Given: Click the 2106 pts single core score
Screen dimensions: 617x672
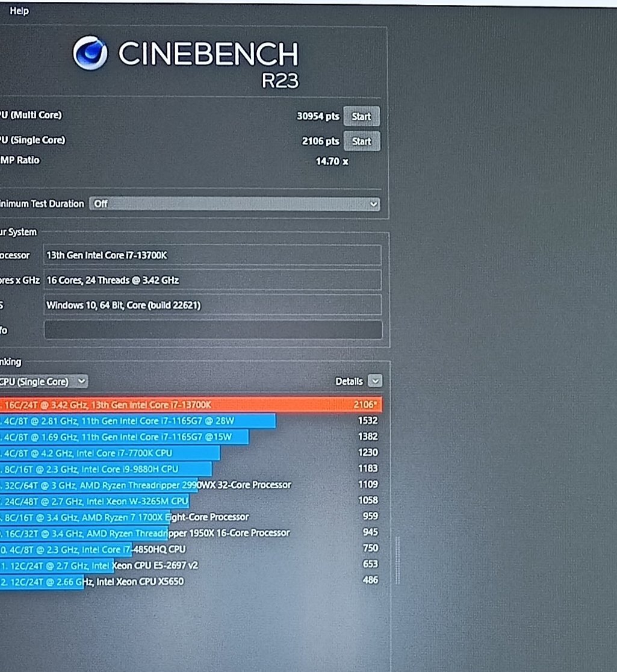Looking at the screenshot, I should tap(320, 141).
